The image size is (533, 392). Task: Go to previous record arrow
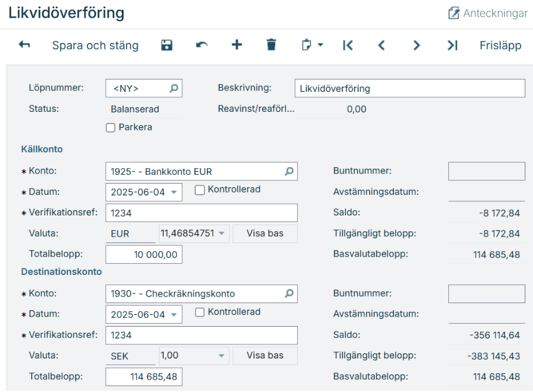pyautogui.click(x=381, y=45)
